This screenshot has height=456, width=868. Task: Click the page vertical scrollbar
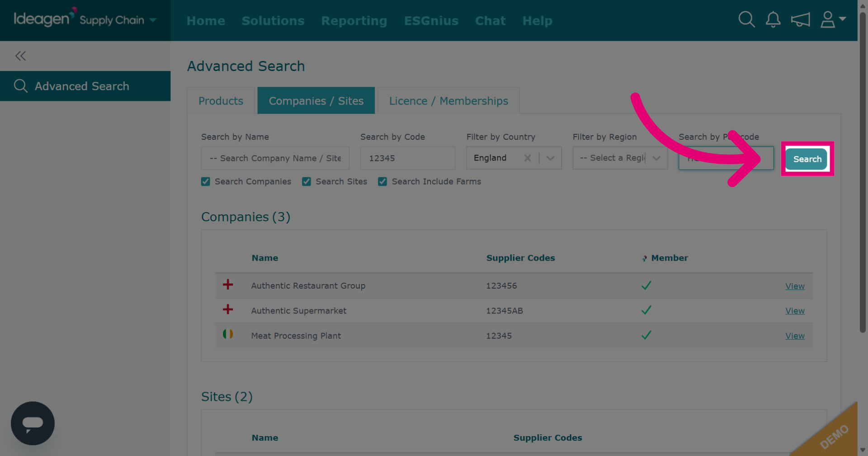click(863, 172)
